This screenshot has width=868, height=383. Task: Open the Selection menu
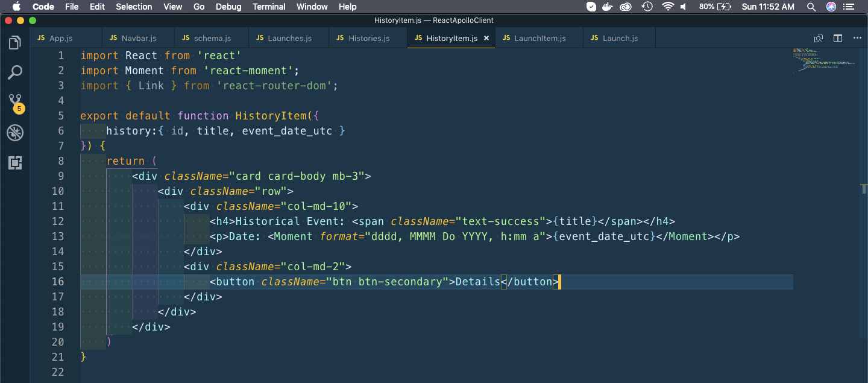coord(134,7)
